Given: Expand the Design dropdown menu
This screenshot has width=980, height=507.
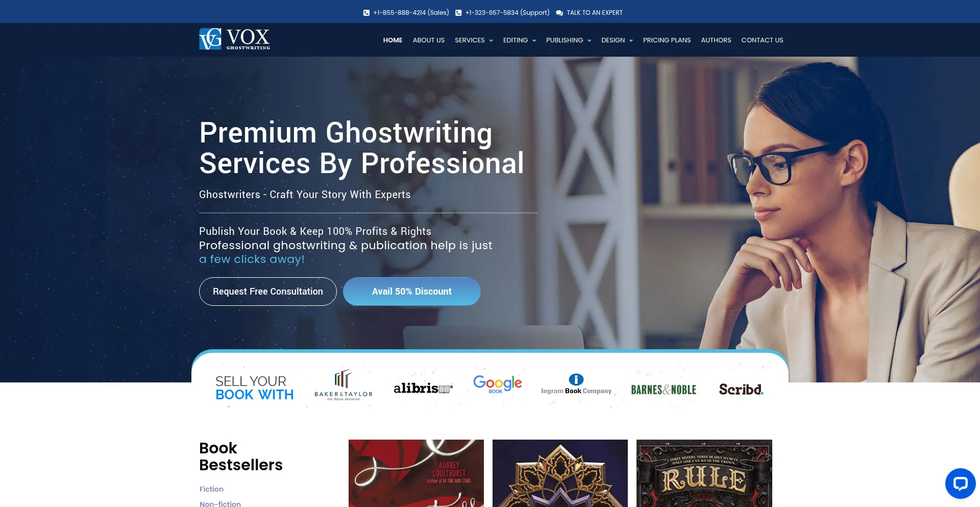Looking at the screenshot, I should (617, 40).
